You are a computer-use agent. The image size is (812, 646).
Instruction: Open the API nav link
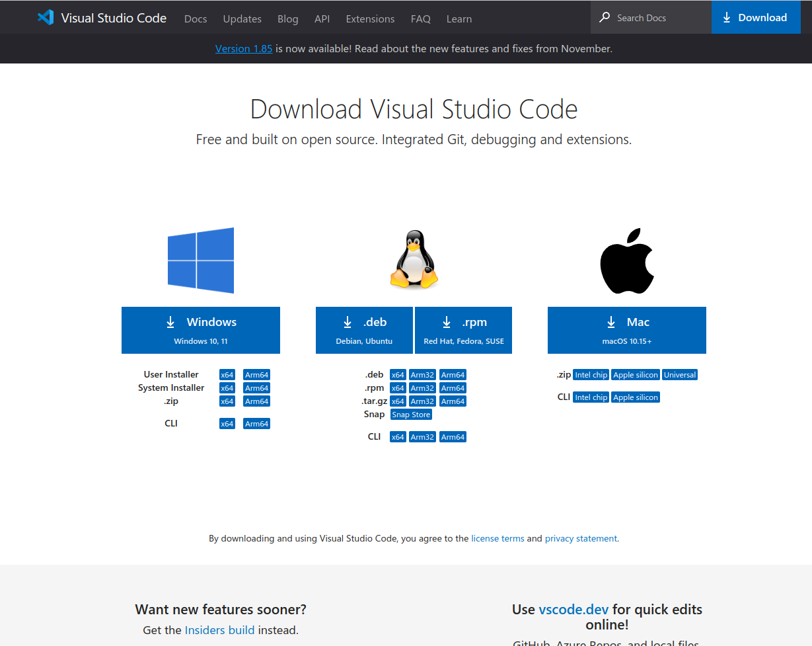(x=322, y=19)
